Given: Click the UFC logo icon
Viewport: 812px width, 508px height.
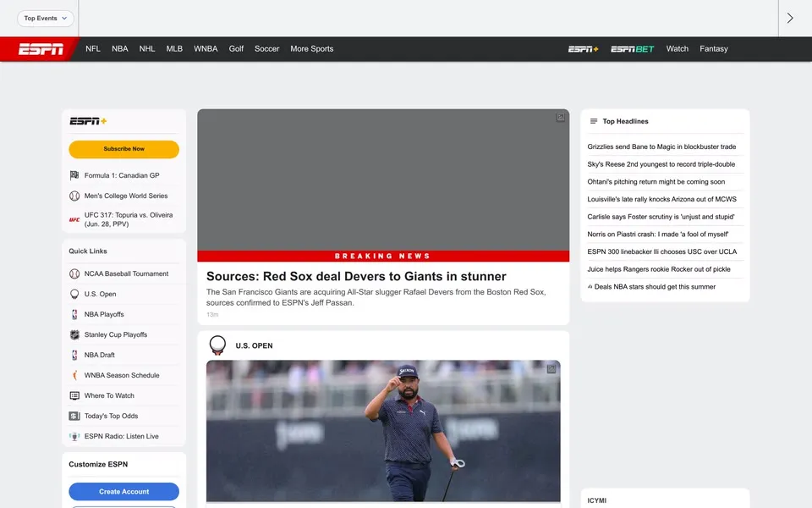Looking at the screenshot, I should tap(74, 220).
